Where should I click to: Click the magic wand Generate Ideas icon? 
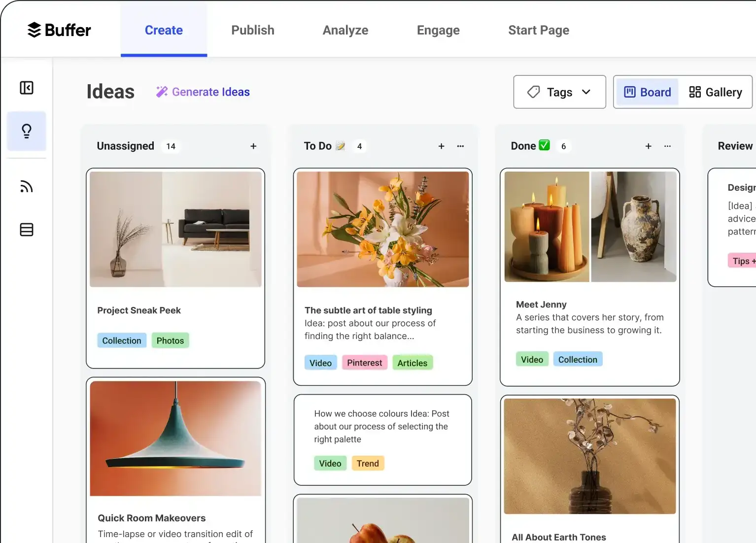coord(162,92)
